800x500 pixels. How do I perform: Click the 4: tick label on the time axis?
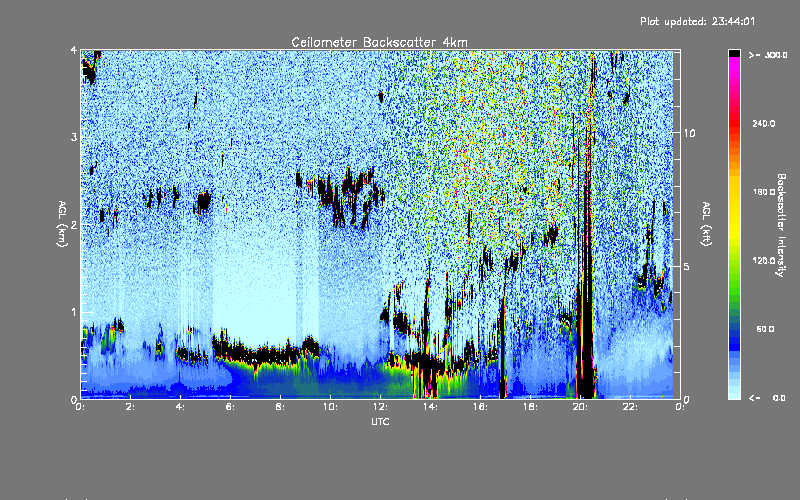[x=180, y=407]
